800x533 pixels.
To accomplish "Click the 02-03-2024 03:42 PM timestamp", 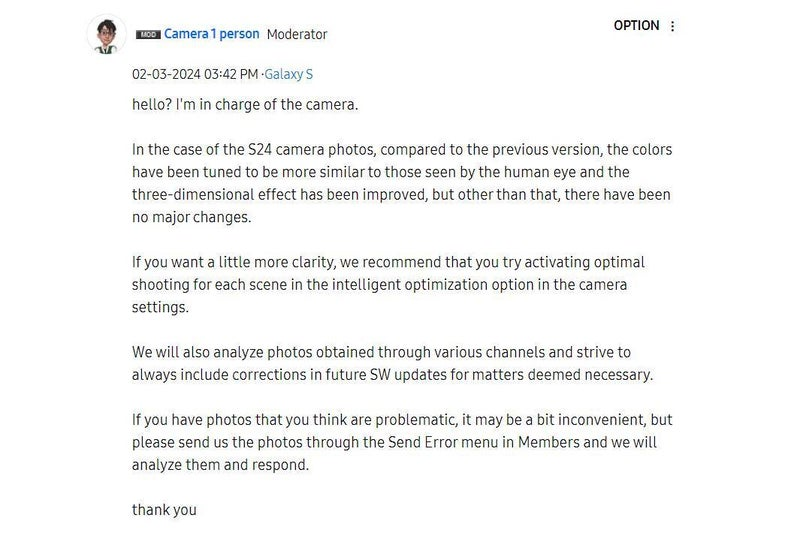I will point(195,74).
